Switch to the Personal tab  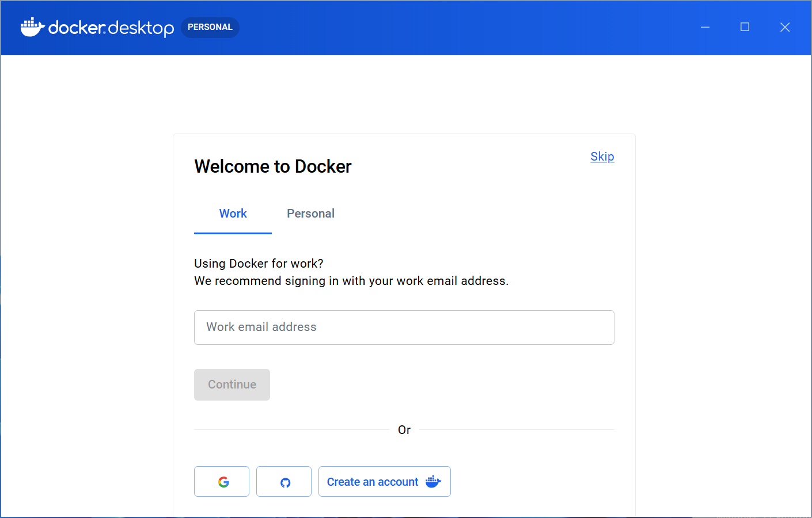310,213
